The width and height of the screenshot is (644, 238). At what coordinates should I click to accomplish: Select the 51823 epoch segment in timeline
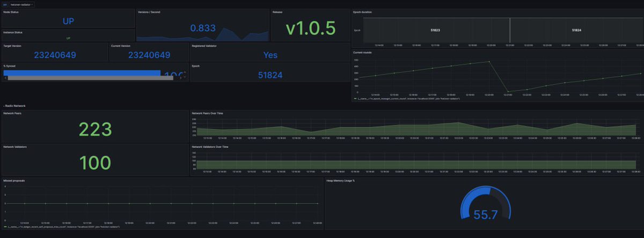point(436,31)
